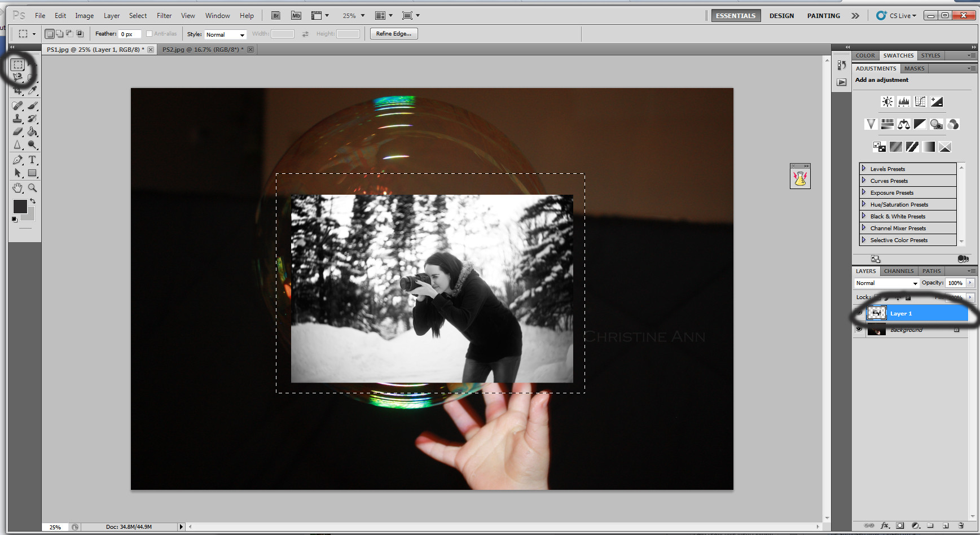
Task: Switch to the Design workspace
Action: pos(781,16)
